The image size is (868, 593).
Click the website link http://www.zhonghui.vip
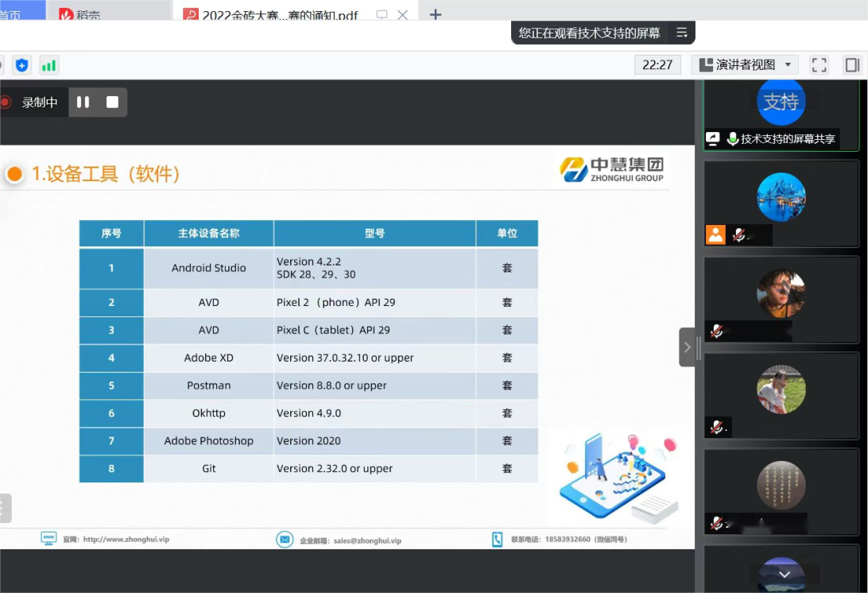[x=126, y=539]
